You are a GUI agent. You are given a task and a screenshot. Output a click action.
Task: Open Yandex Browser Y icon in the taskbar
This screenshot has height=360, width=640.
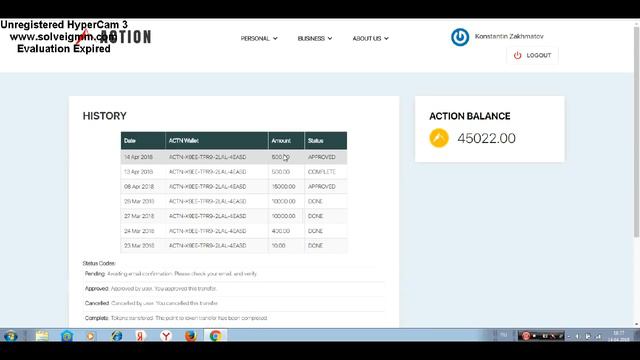pos(166,336)
